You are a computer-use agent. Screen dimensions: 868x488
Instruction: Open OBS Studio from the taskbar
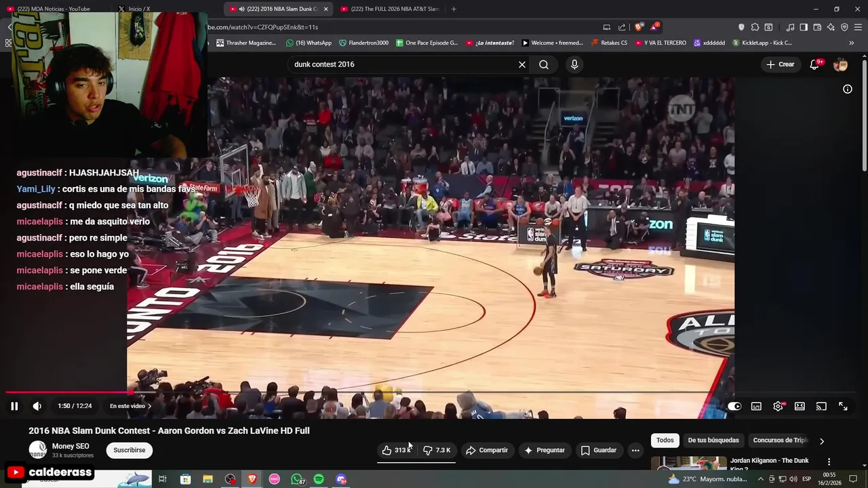(x=231, y=479)
